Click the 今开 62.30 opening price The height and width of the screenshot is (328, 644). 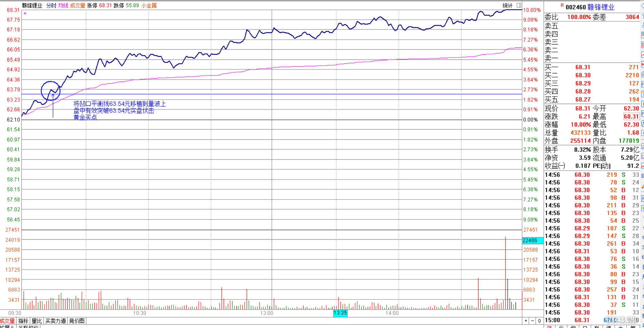(x=631, y=108)
